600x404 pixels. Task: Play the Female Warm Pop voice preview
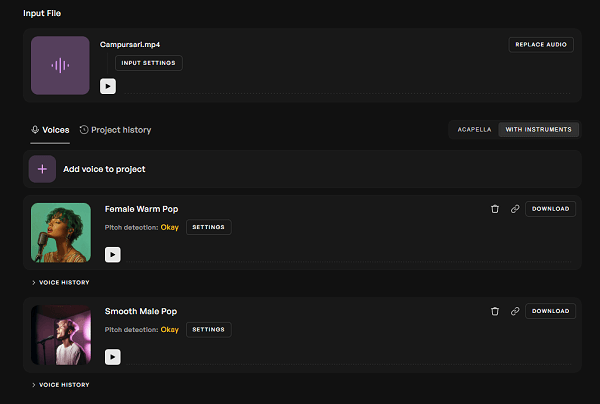[112, 254]
